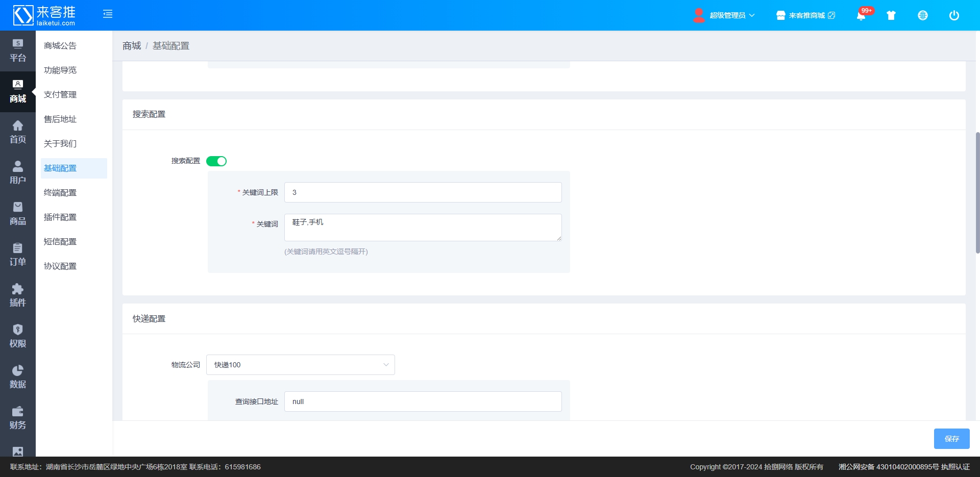Image resolution: width=980 pixels, height=477 pixels.
Task: Open the 平台 section in left sidebar
Action: [x=18, y=51]
